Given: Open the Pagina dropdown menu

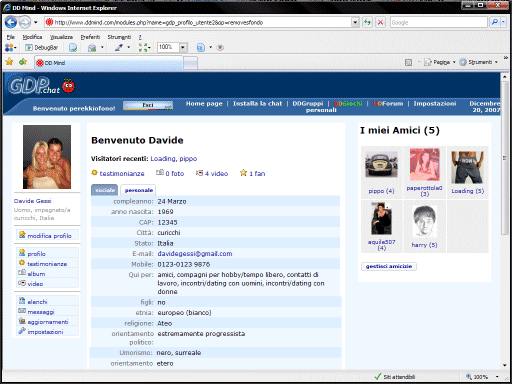Looking at the screenshot, I should (x=440, y=62).
